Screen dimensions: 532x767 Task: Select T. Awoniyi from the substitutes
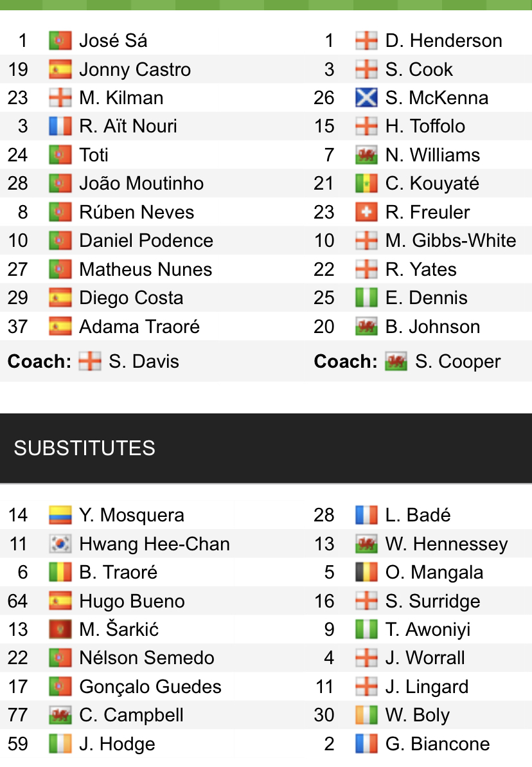pyautogui.click(x=428, y=629)
